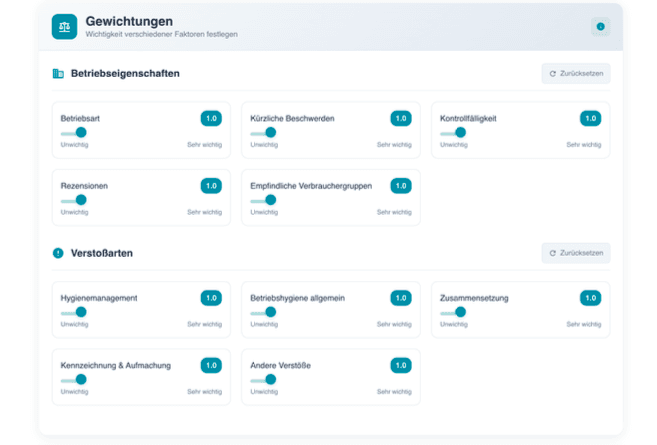Click the info icon in header corner
Screen dimensions: 657x445
(600, 27)
